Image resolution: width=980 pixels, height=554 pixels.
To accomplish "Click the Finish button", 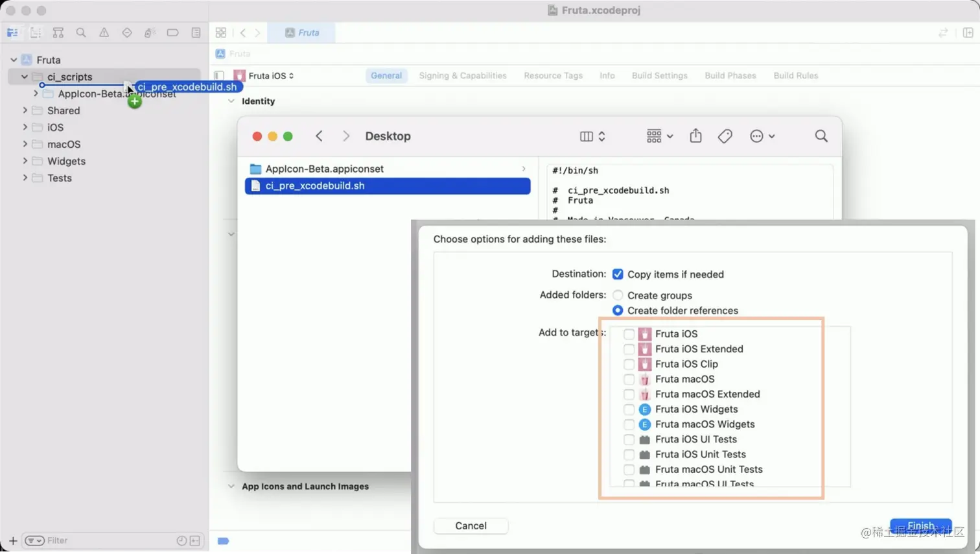I will coord(921,526).
